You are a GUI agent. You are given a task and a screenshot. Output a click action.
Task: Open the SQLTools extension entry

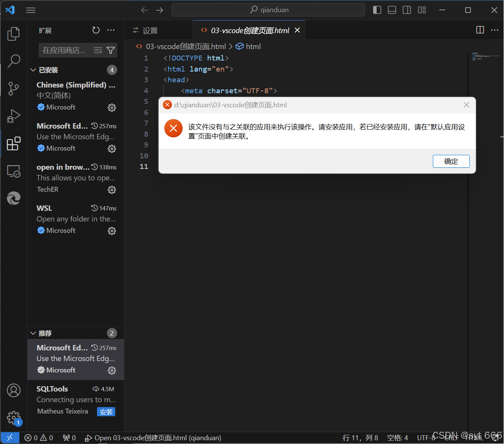76,400
